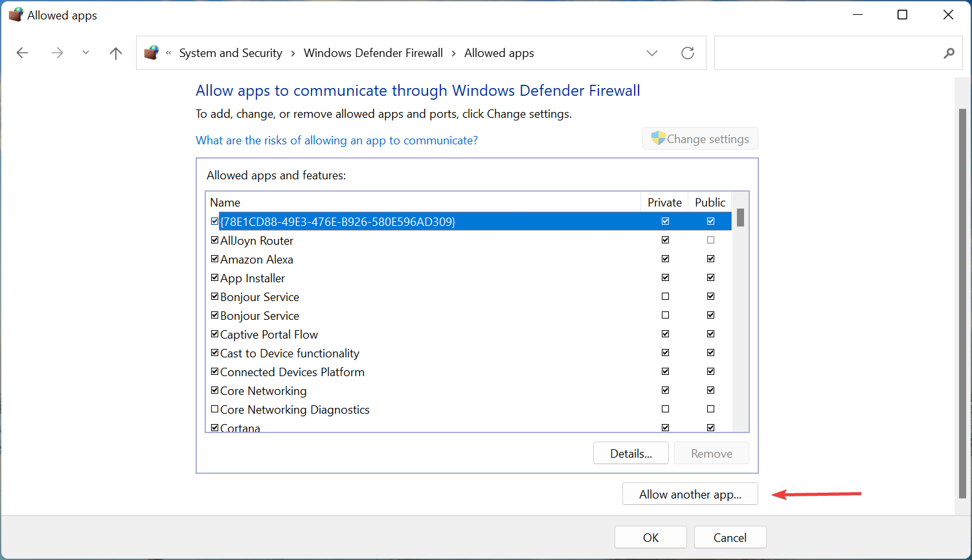972x560 pixels.
Task: Select the Amazon Alexa row
Action: 469,259
